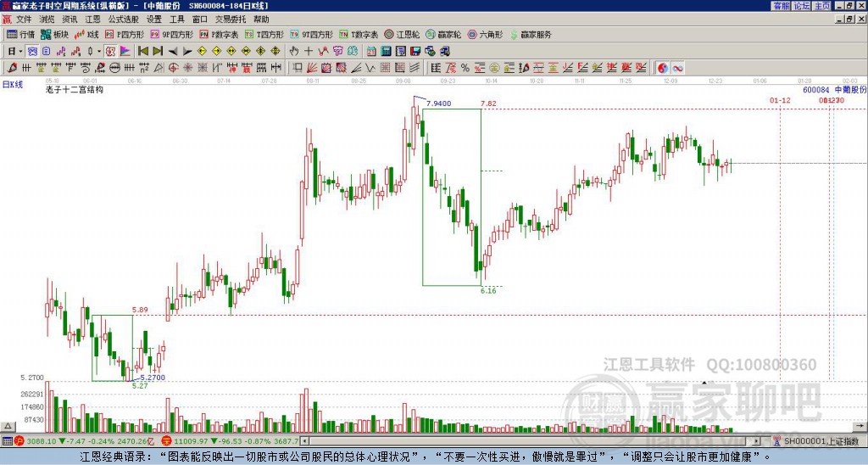Screen dimensions: 868x465
Task: Jump to first bar arrow icon
Action: coord(142,52)
